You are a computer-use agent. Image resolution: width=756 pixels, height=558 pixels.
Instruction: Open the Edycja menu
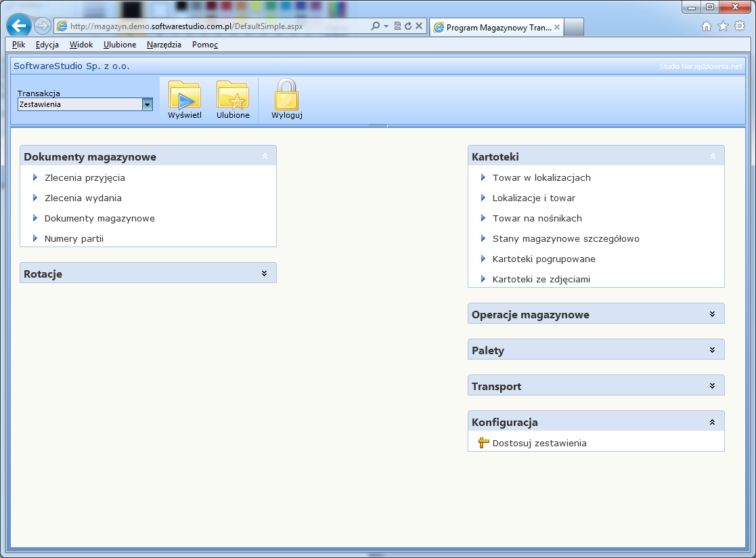[47, 45]
